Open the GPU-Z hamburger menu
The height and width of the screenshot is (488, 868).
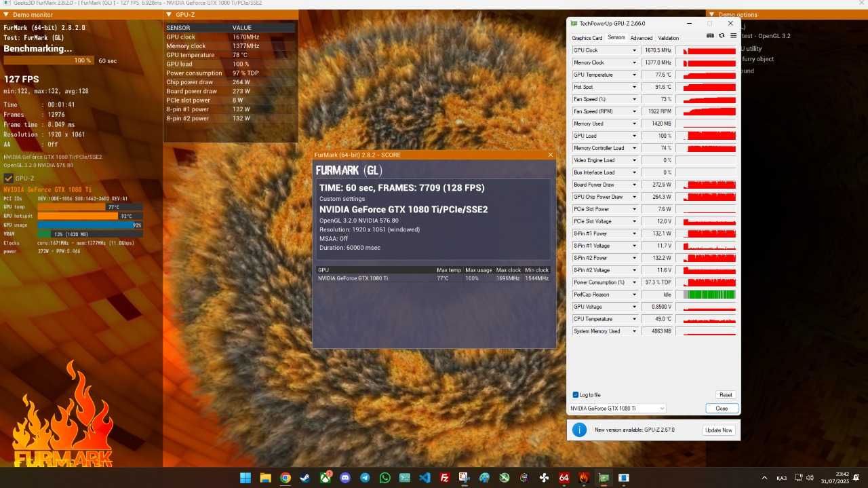tap(733, 35)
